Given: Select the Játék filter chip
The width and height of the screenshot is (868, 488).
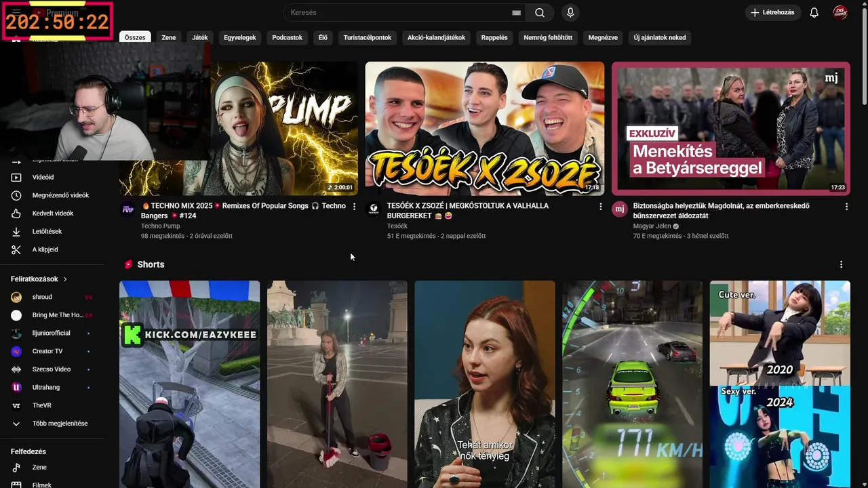Looking at the screenshot, I should point(200,38).
